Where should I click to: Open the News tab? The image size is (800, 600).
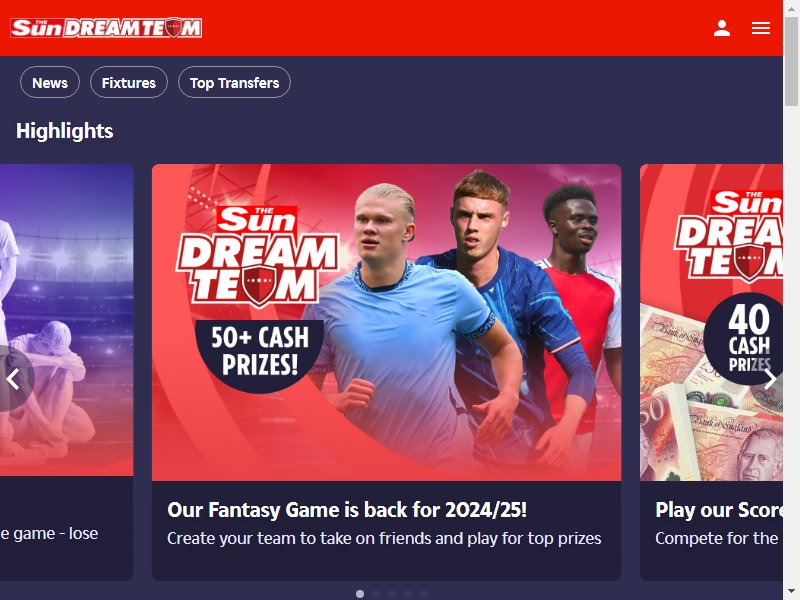[50, 82]
